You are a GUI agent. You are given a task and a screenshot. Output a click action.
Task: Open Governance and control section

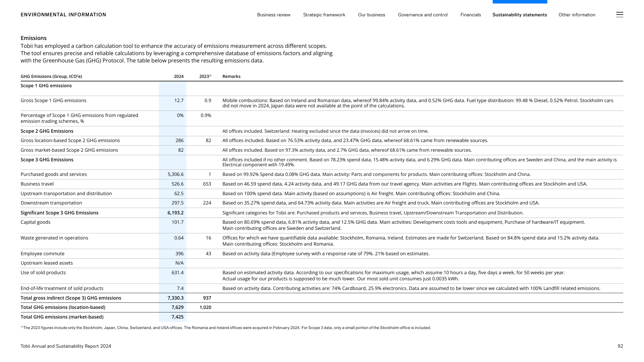(x=423, y=15)
